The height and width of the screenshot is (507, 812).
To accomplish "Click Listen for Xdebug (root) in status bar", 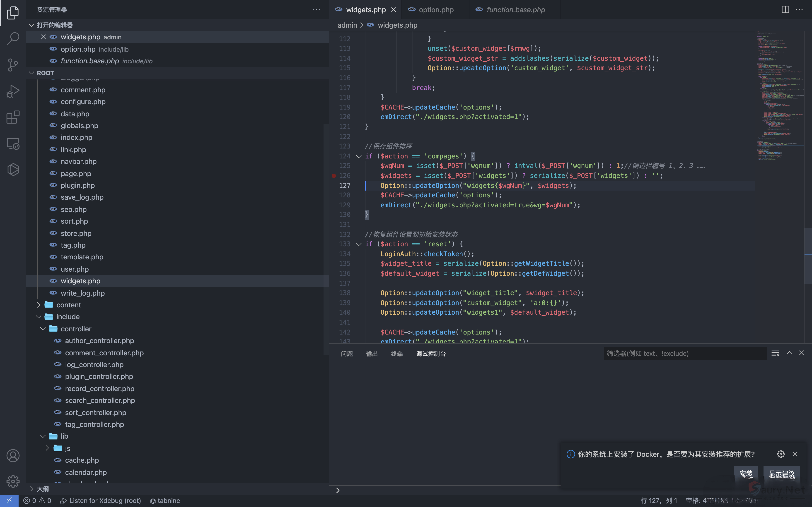I will tap(101, 501).
